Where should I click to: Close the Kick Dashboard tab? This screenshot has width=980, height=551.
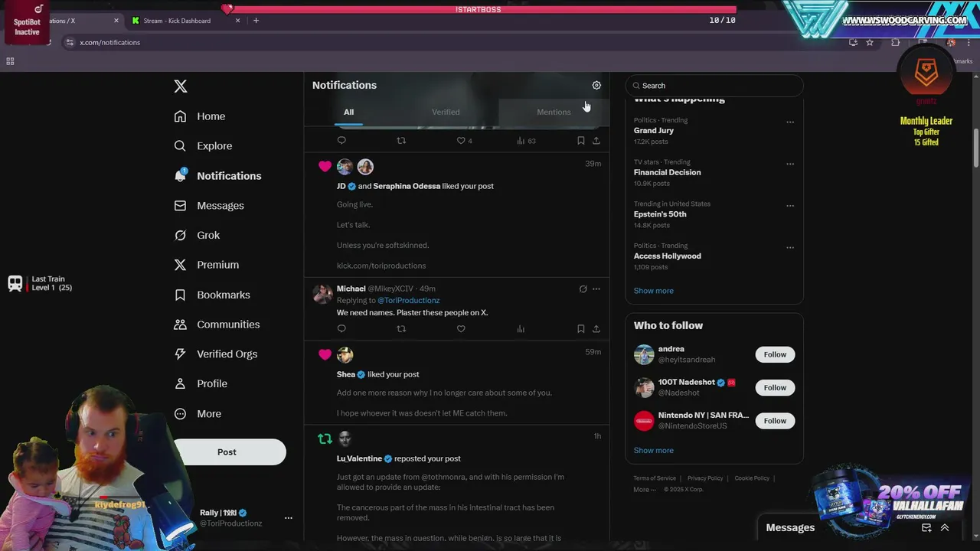pos(237,21)
